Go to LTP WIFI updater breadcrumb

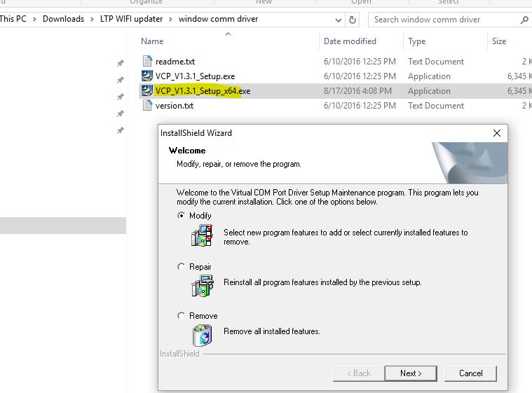[131, 19]
